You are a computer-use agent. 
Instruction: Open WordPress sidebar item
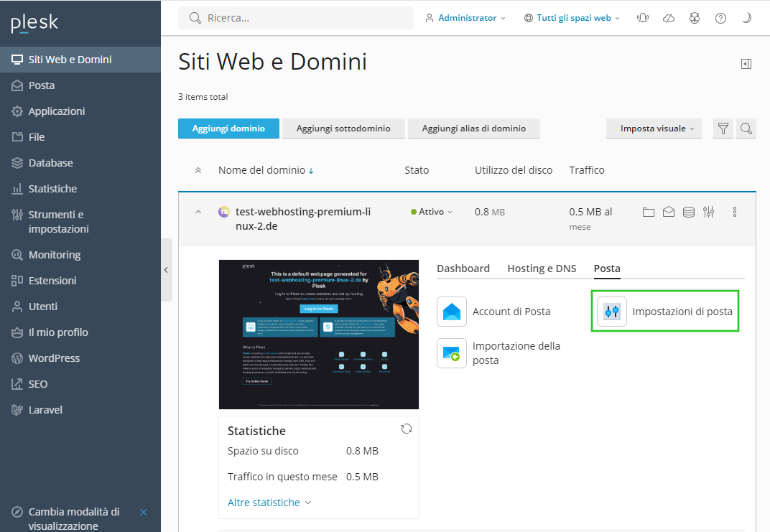80,358
